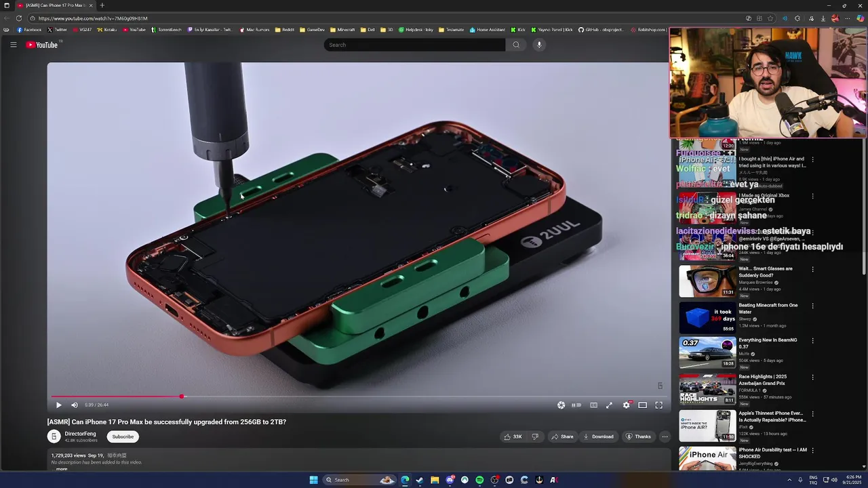Open Spotify from the taskbar
This screenshot has height=488, width=868.
click(x=479, y=480)
